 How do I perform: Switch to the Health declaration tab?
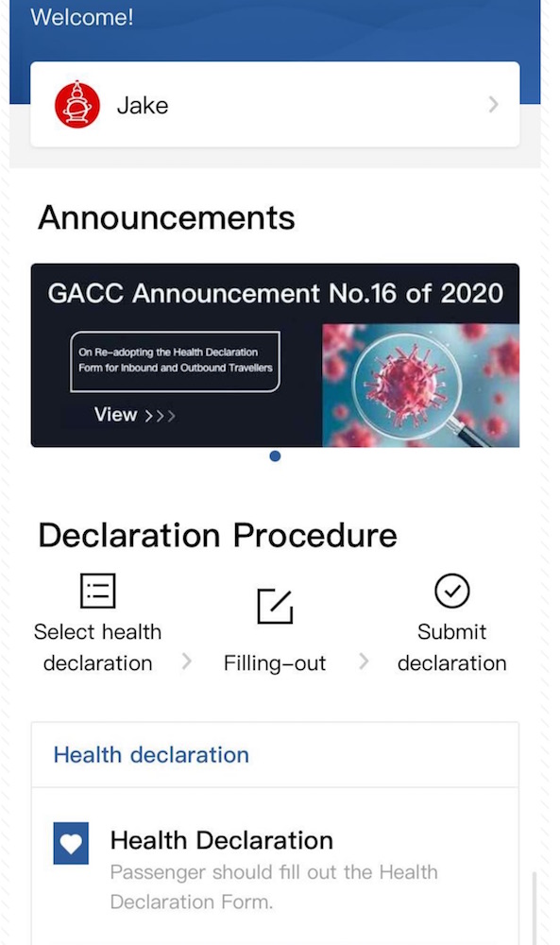coord(151,754)
